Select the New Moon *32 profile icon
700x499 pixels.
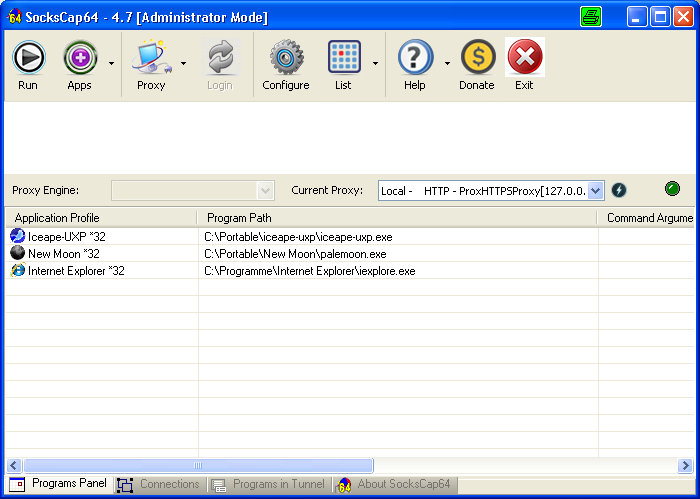click(17, 253)
